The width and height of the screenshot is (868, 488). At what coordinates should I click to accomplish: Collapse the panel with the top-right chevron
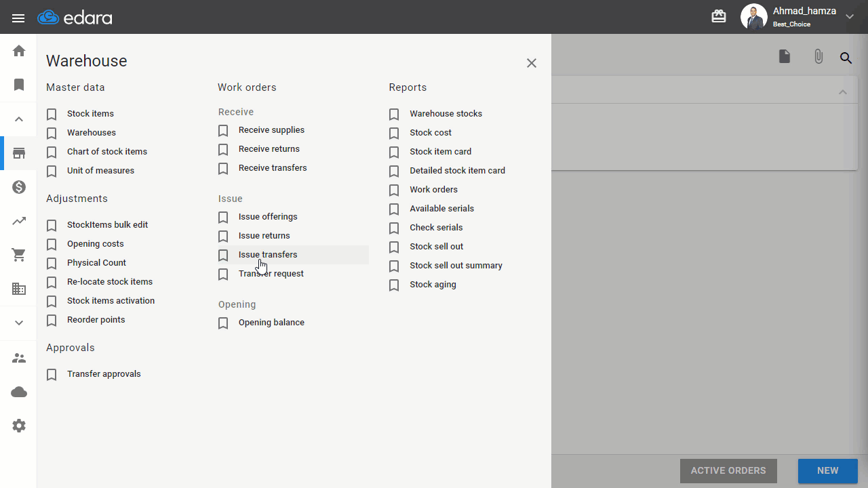[x=843, y=91]
